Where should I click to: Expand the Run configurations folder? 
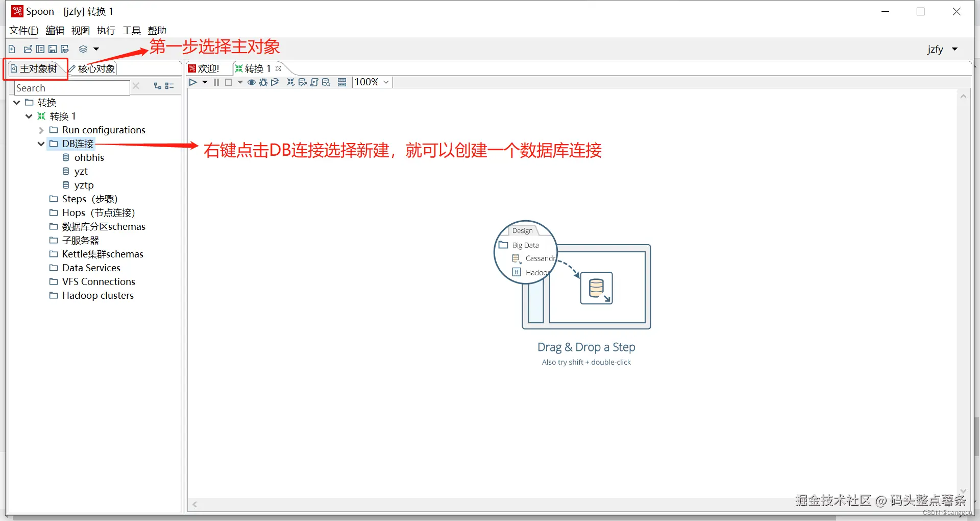point(41,130)
